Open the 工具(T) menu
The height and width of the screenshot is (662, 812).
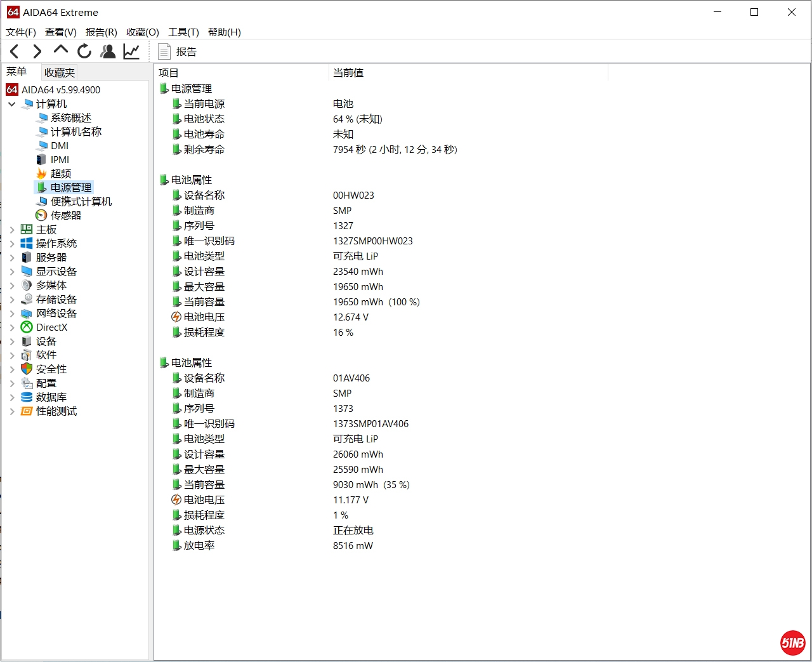pos(183,32)
